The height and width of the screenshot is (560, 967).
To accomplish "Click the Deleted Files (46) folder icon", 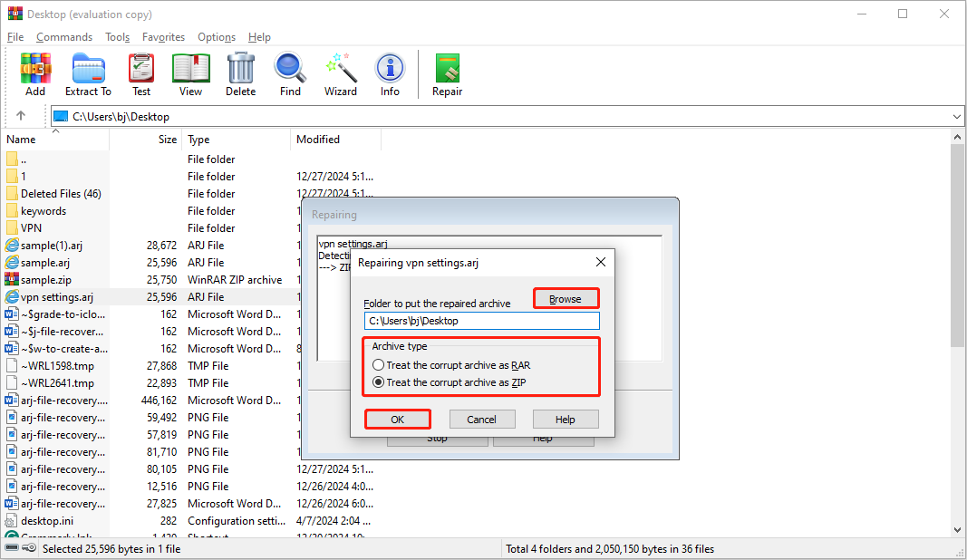I will point(12,193).
